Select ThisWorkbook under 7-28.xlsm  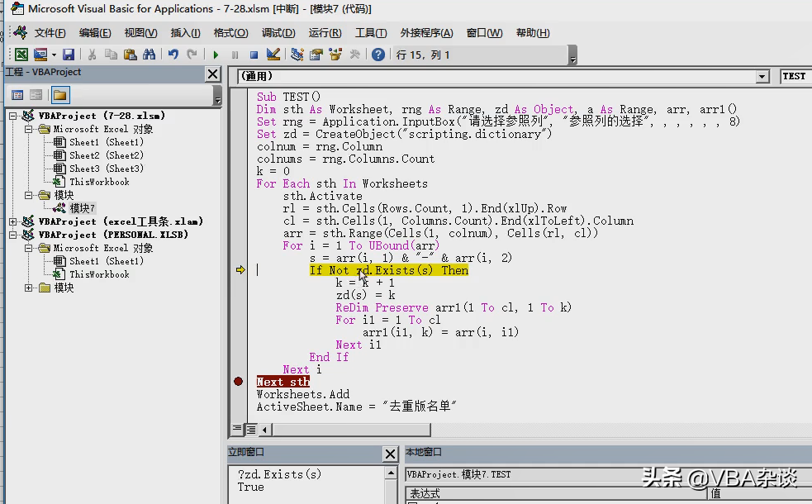(x=99, y=182)
